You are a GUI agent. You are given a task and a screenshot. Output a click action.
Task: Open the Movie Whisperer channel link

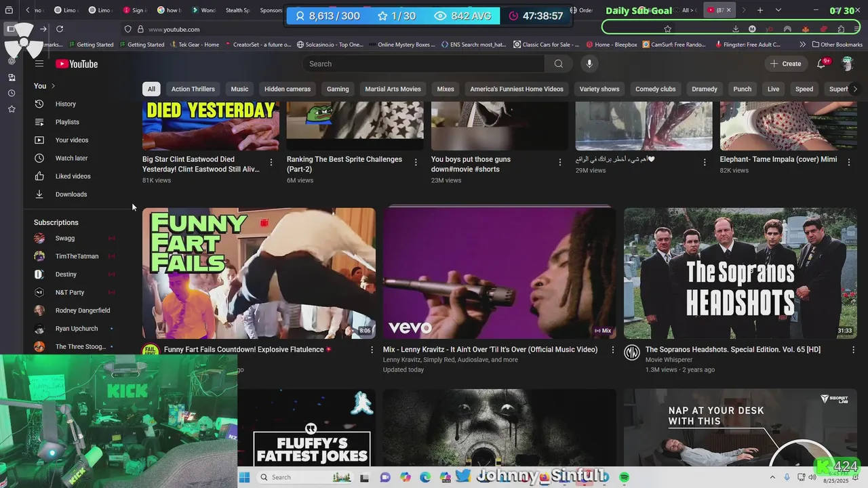pos(669,360)
